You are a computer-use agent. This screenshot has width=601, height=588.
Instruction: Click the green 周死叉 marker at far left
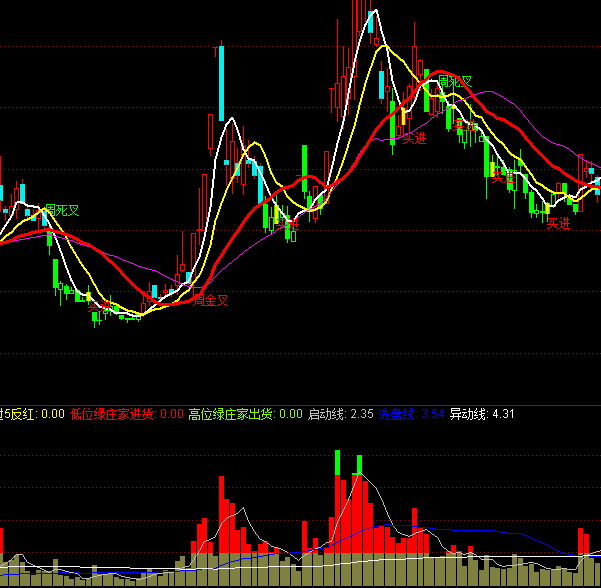pos(61,211)
